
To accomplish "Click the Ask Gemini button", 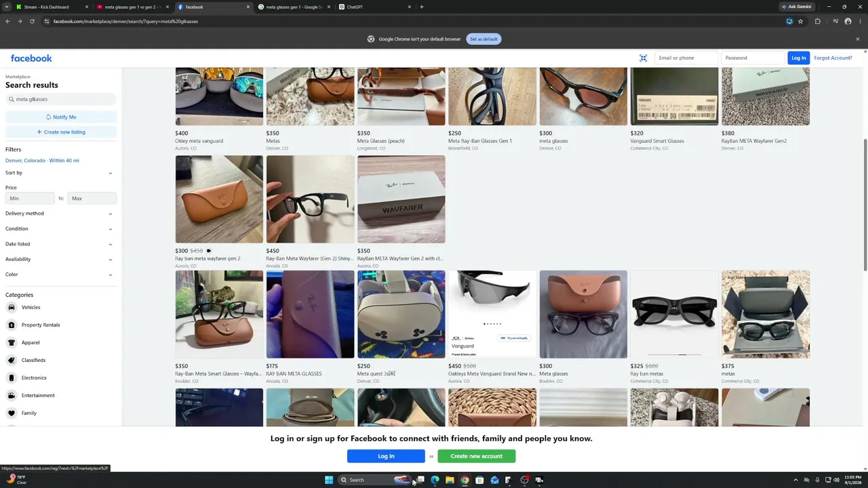I will [x=797, y=7].
